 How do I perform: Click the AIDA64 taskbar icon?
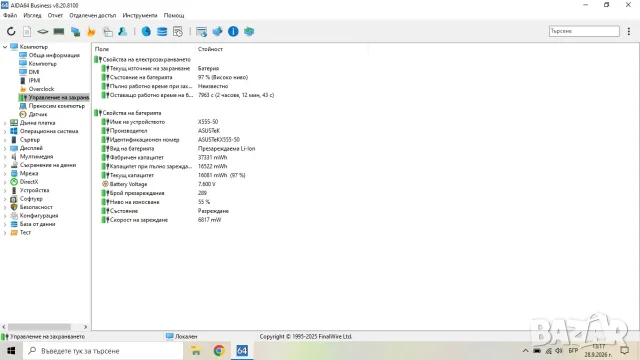[x=242, y=351]
